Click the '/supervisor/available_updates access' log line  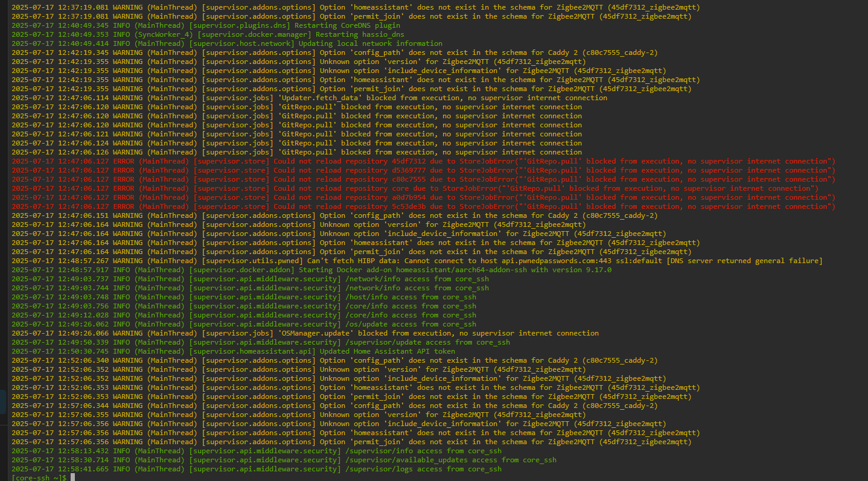[284, 460]
